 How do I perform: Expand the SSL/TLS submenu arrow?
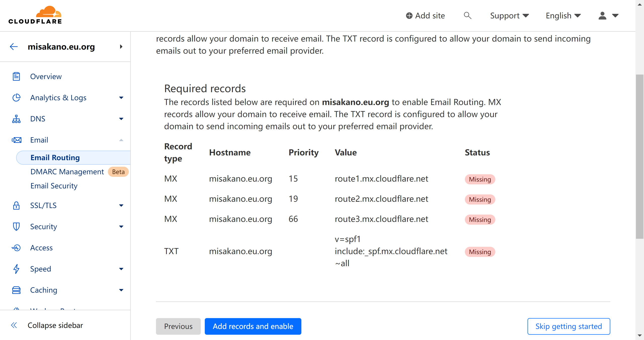[121, 206]
